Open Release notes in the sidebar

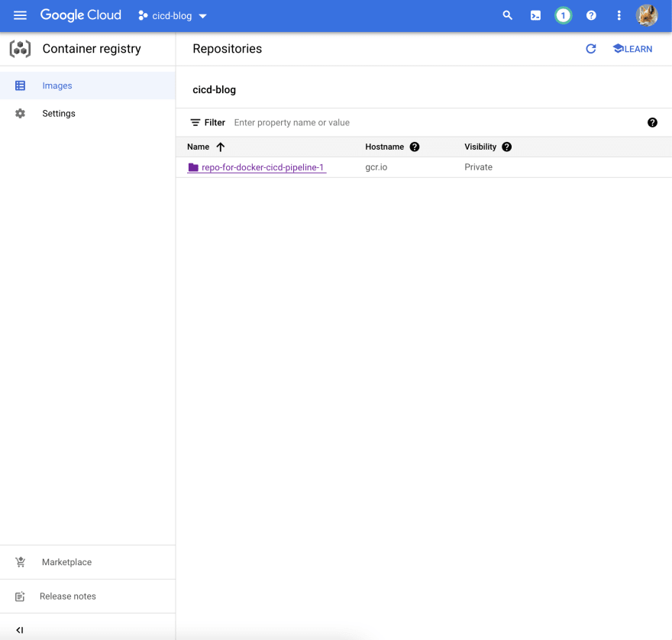[87, 596]
